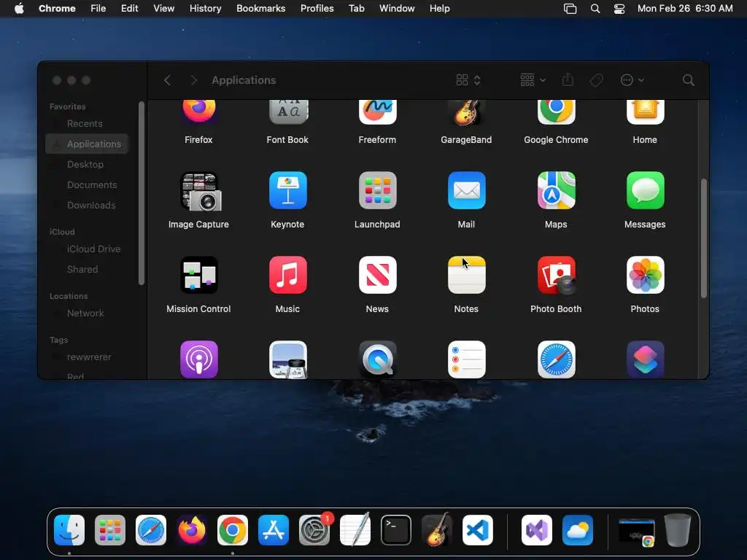Open the Maps application icon

click(x=556, y=190)
